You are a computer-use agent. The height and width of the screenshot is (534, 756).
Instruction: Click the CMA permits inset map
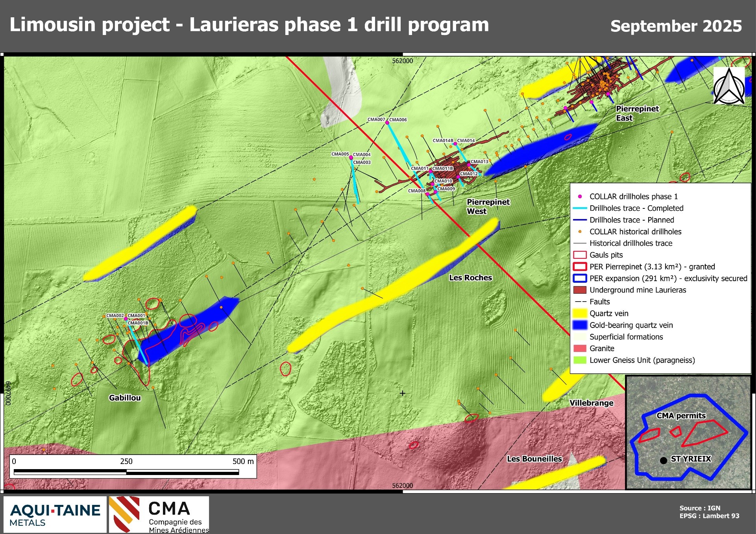pos(688,433)
